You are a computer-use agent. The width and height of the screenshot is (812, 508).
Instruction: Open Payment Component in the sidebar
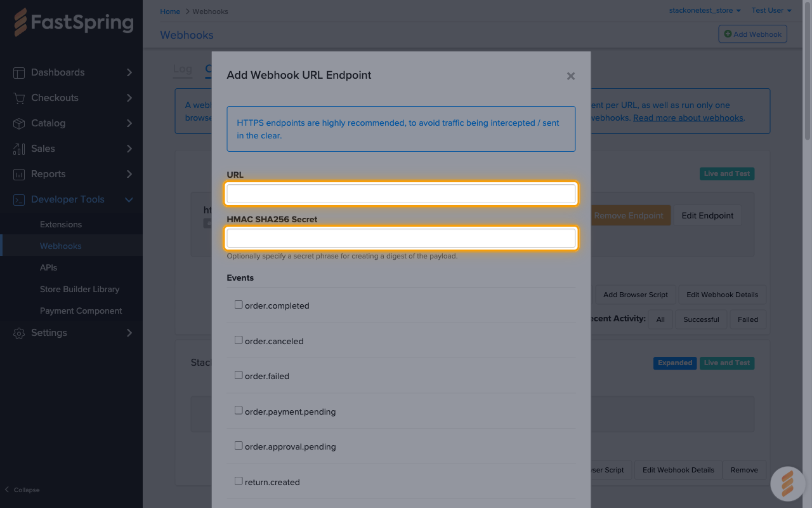tap(81, 311)
